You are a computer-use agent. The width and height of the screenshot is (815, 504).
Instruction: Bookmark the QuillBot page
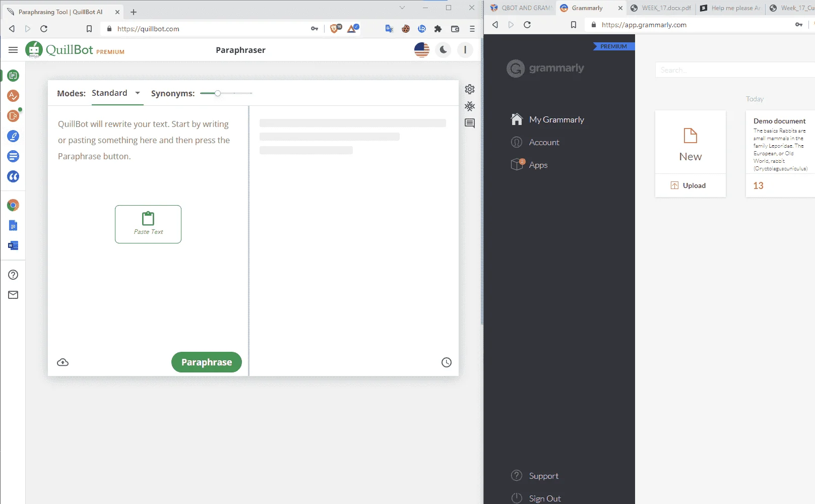click(89, 29)
